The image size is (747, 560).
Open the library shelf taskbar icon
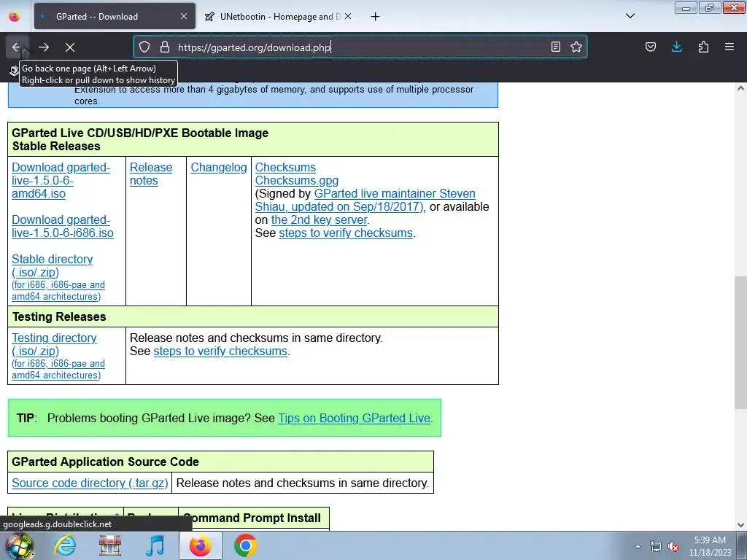pyautogui.click(x=110, y=545)
